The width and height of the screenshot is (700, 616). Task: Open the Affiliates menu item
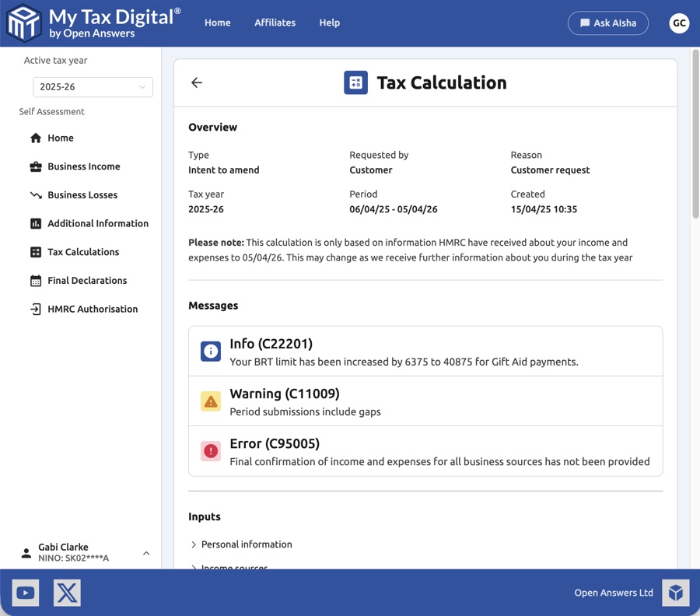pos(275,23)
